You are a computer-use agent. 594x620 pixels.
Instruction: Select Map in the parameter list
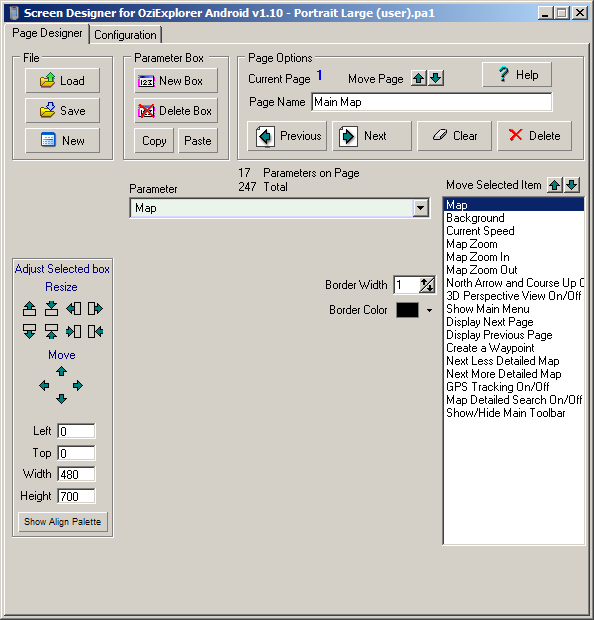click(x=514, y=205)
